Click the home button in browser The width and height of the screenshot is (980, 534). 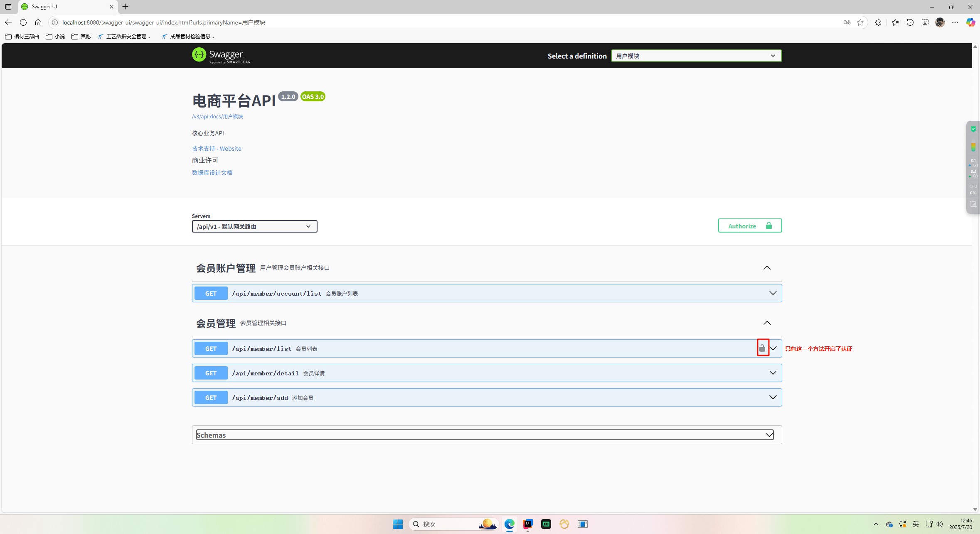38,22
